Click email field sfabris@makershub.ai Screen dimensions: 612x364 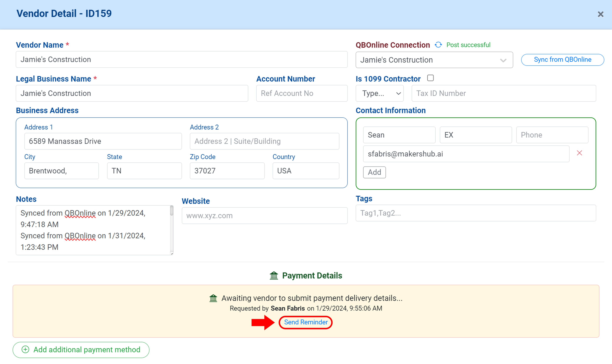[466, 154]
